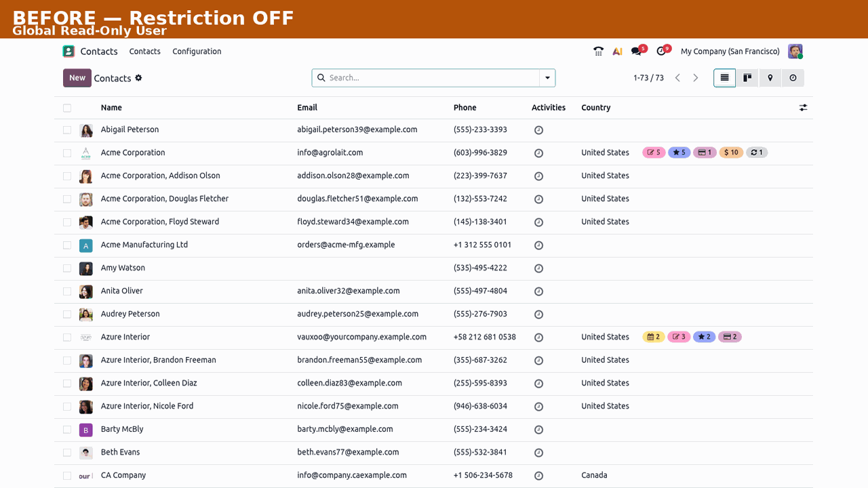Select the Abigail Peterson row checkbox

coord(67,129)
